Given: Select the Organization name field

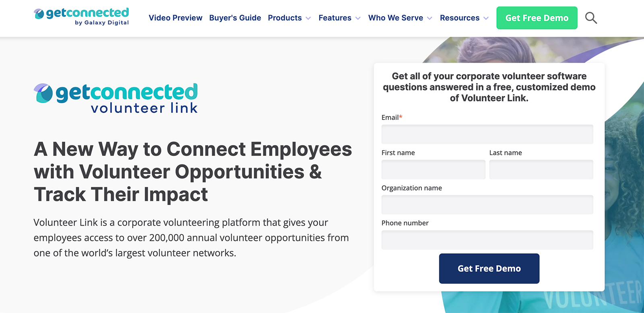Looking at the screenshot, I should (x=487, y=205).
